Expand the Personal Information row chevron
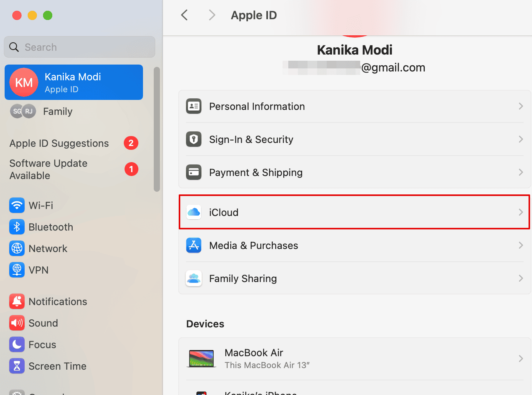 click(521, 106)
